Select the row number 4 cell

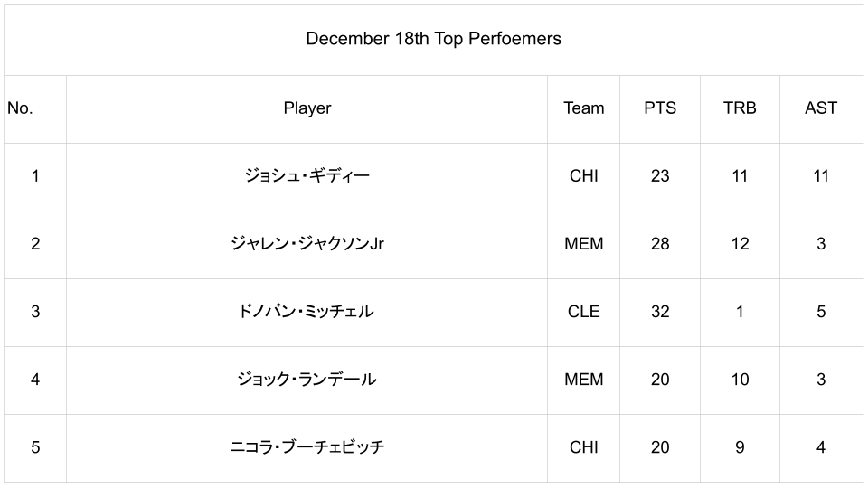(35, 380)
